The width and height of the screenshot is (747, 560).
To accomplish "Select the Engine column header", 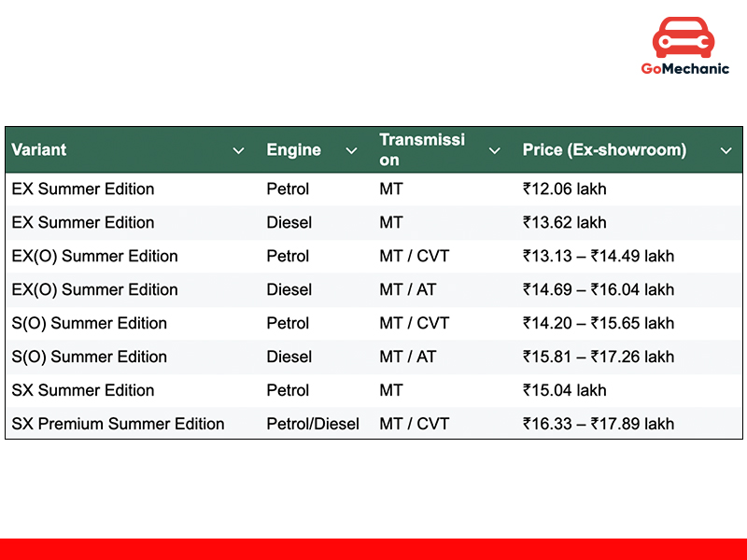I will 293,150.
